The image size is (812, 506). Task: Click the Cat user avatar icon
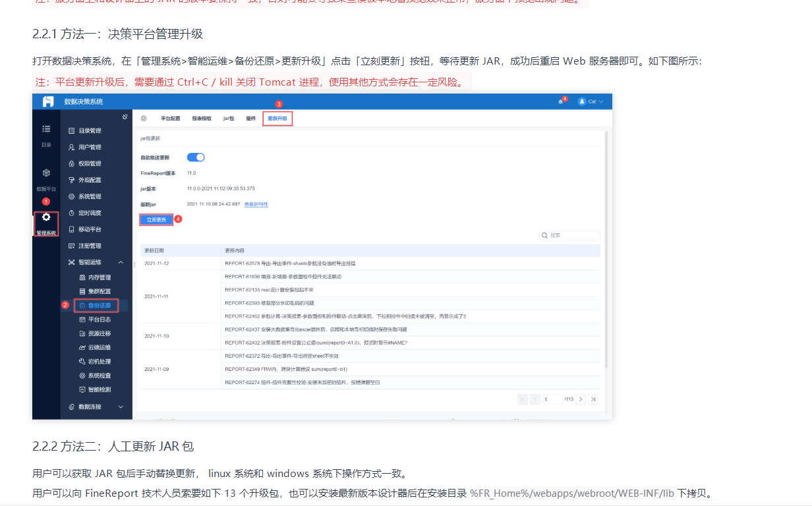(582, 101)
